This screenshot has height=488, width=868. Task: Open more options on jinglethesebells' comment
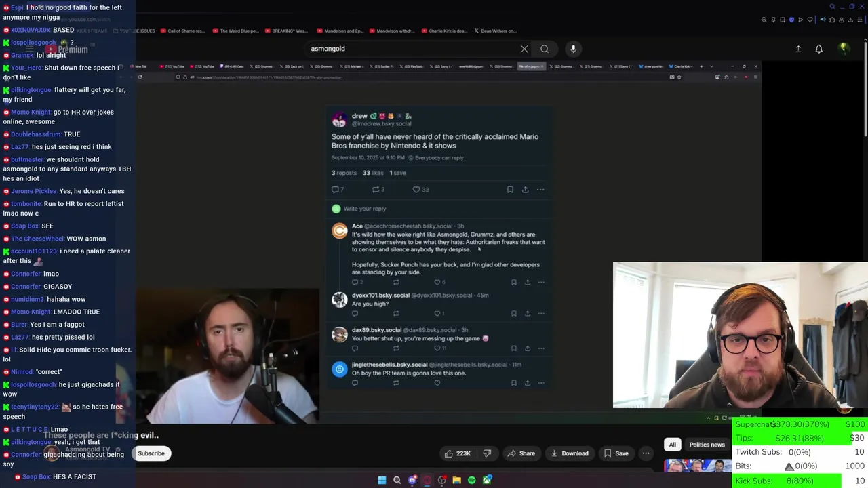(541, 383)
